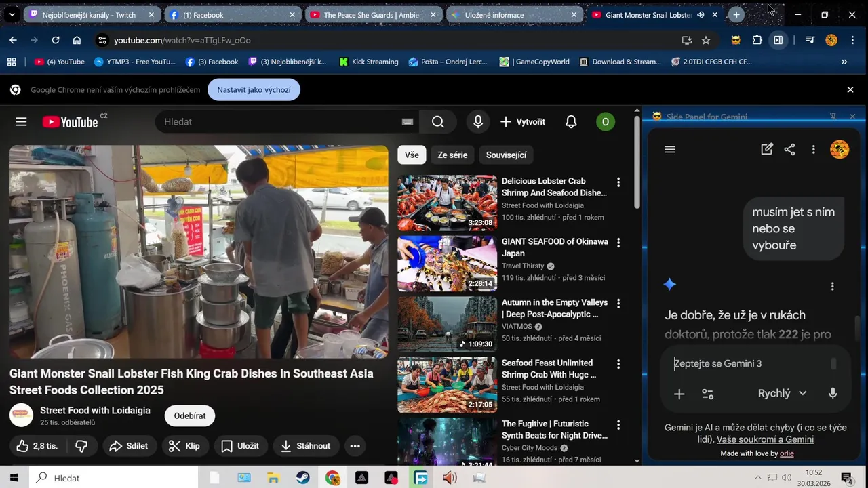The image size is (868, 488).
Task: Like the video with 2,8 tis.
Action: 37,446
